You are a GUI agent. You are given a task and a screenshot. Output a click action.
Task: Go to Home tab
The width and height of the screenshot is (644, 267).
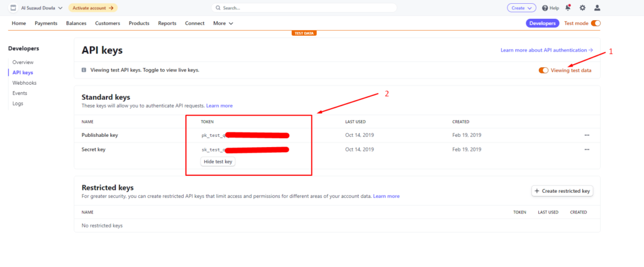(x=19, y=23)
